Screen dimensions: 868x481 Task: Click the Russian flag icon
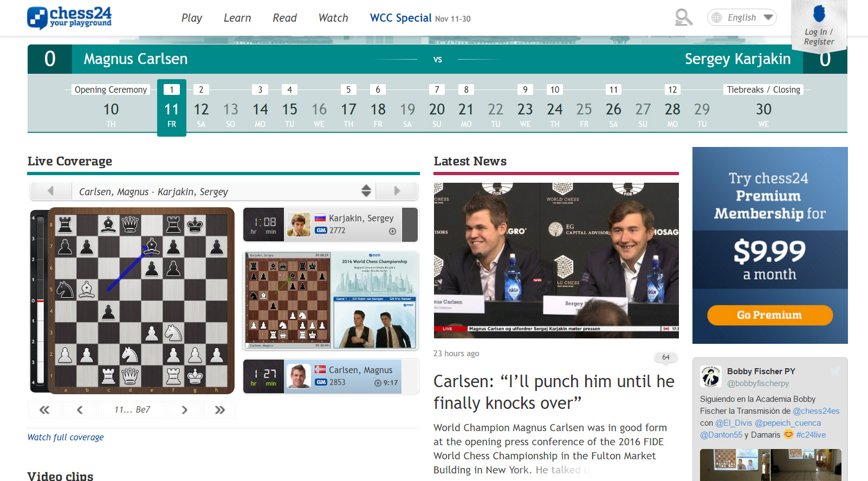coord(320,218)
